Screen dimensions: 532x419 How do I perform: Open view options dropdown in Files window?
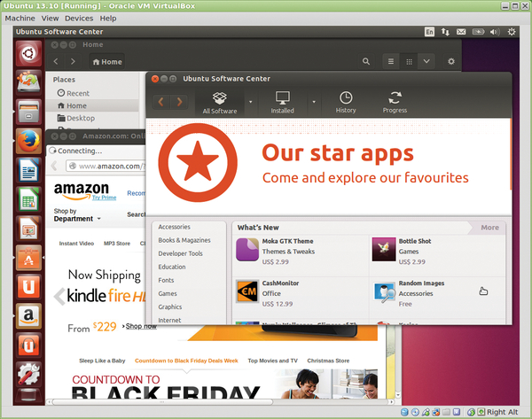[426, 62]
